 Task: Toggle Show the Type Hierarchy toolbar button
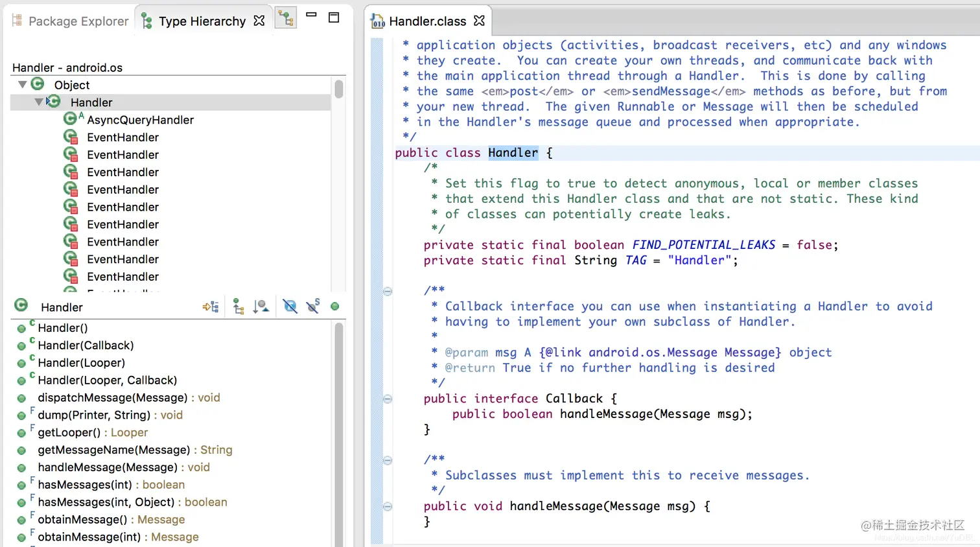coord(286,18)
